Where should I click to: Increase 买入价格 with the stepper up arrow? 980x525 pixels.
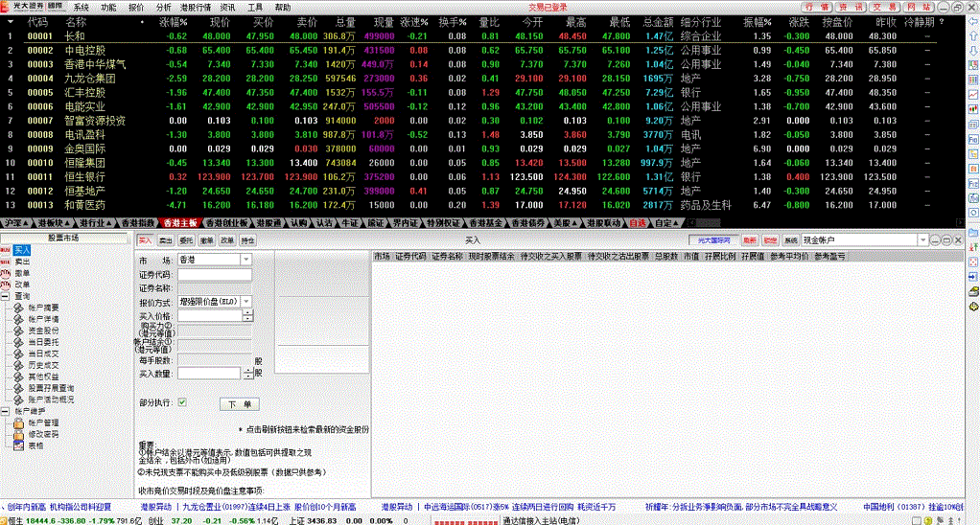pyautogui.click(x=247, y=312)
